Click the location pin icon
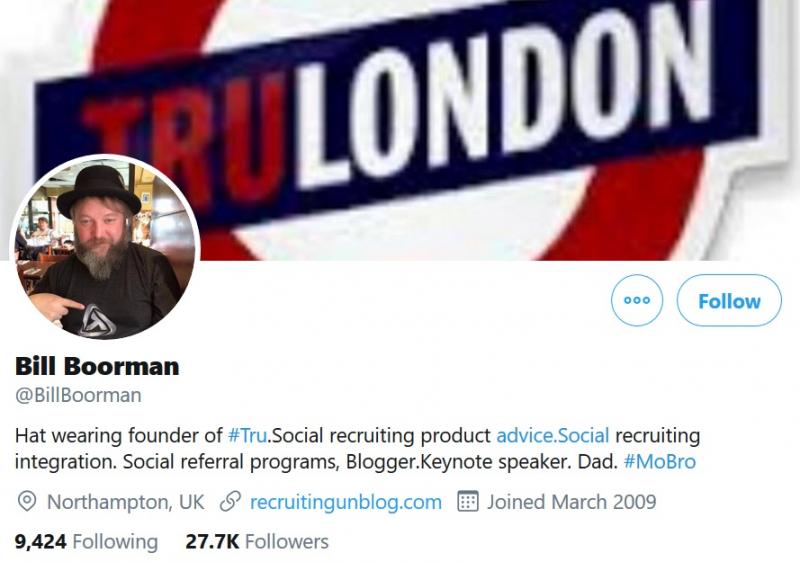The height and width of the screenshot is (562, 800). [27, 501]
